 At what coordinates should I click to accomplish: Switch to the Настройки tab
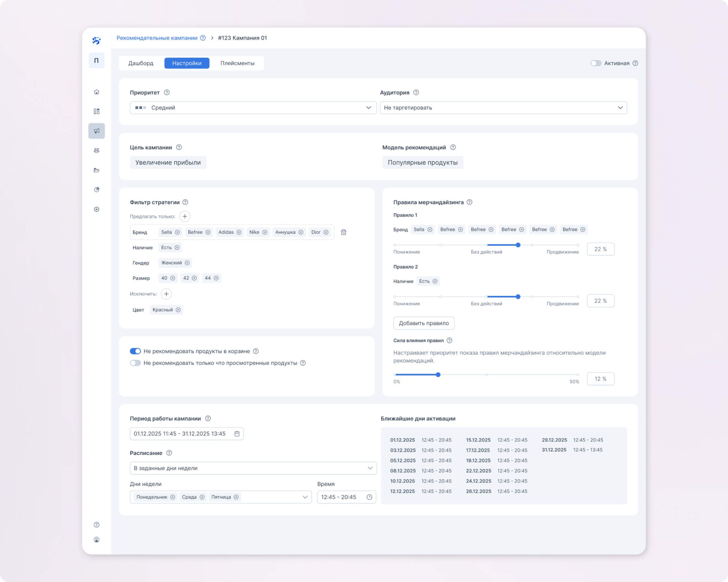click(187, 63)
